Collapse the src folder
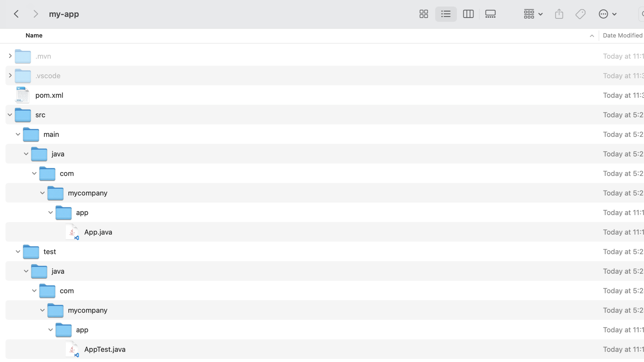644x362 pixels. (x=10, y=115)
